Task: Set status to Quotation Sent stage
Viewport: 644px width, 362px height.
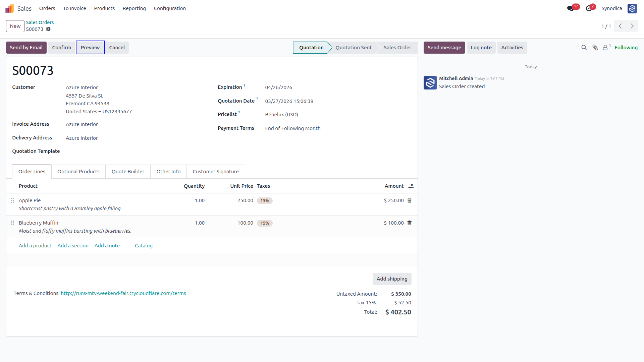Action: 354,48
